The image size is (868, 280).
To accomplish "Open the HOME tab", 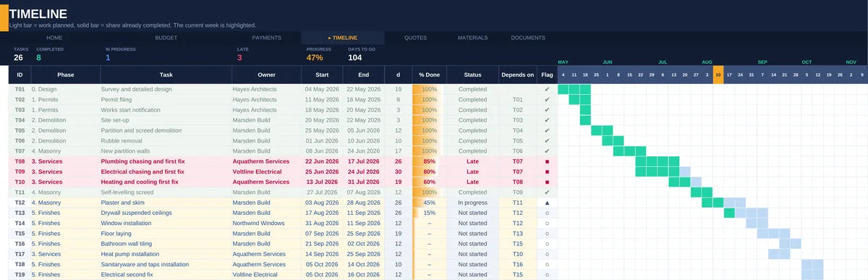I will pyautogui.click(x=54, y=38).
